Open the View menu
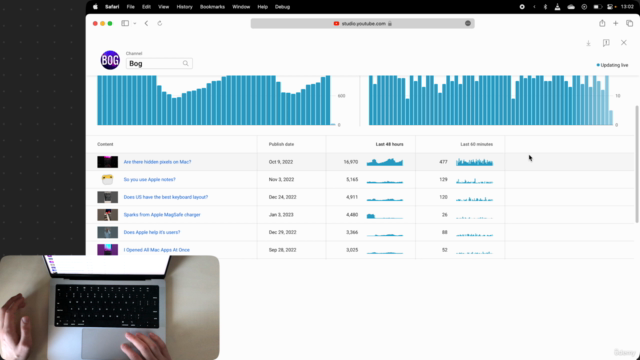Screen dimensions: 640x360 click(163, 7)
